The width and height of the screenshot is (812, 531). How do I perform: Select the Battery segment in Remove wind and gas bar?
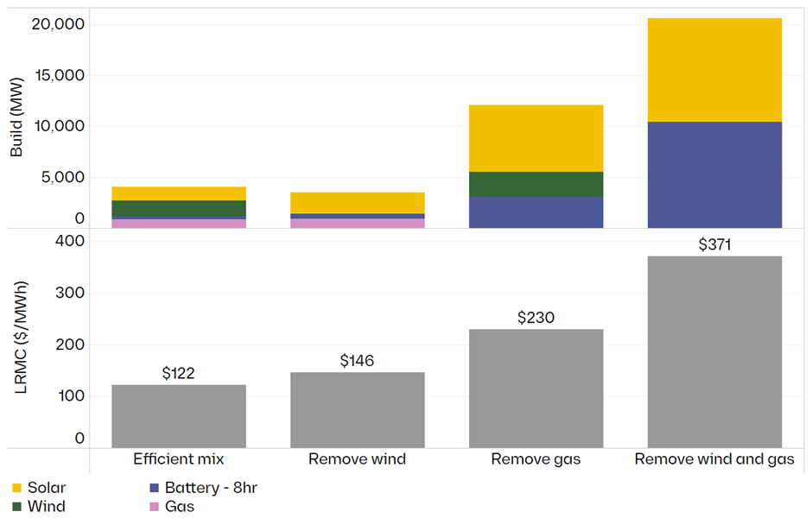point(714,174)
